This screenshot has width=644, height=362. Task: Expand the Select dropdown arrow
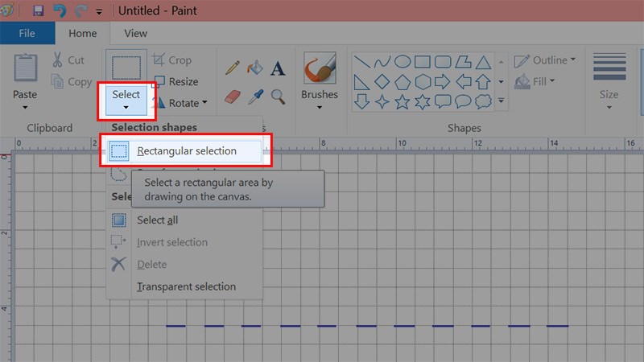[126, 108]
